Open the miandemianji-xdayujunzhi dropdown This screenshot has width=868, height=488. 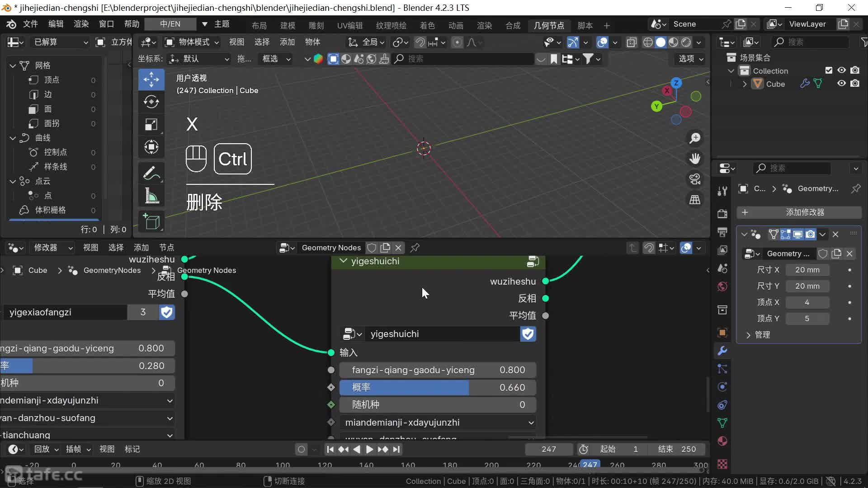click(x=439, y=422)
